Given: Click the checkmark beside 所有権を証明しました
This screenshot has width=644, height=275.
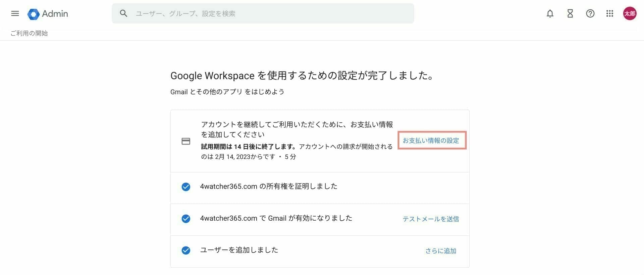Looking at the screenshot, I should coord(186,187).
